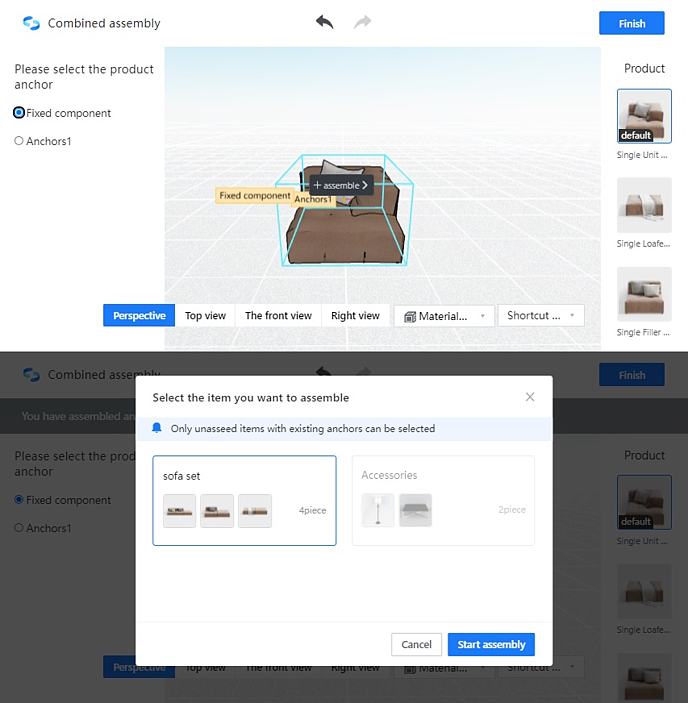Click the second sofa set thumbnail

click(217, 511)
